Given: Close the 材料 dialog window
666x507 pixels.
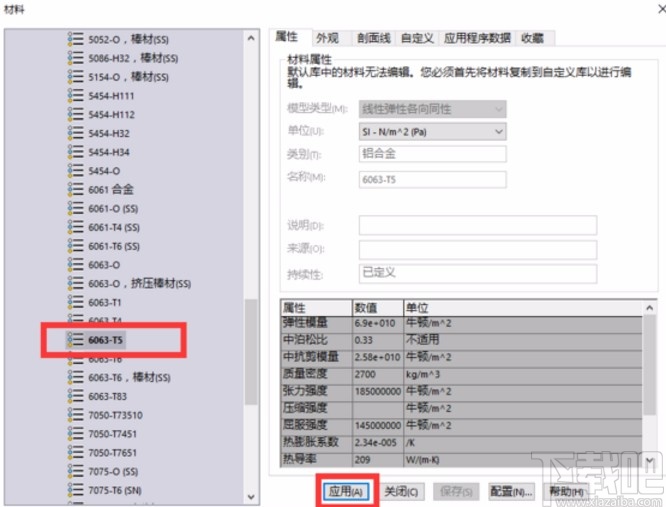Looking at the screenshot, I should [x=662, y=8].
